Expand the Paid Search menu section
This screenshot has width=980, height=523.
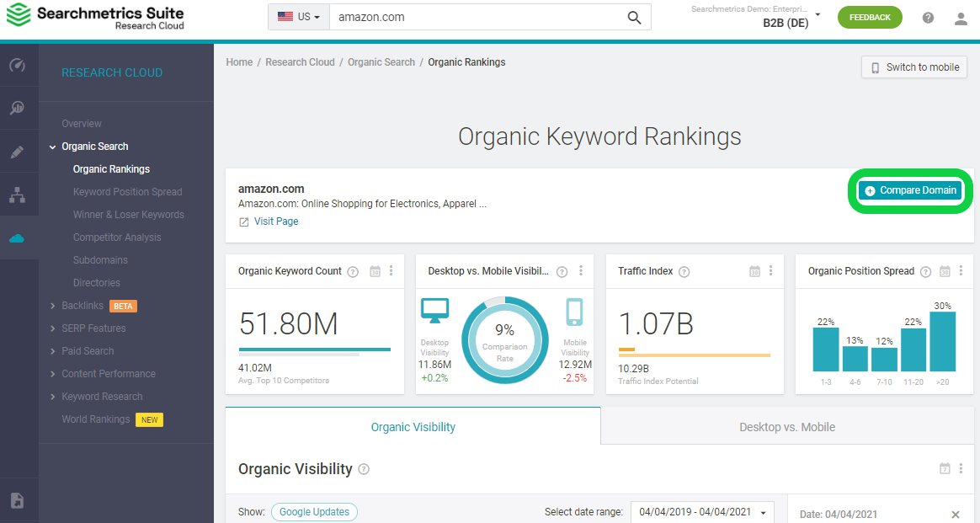point(52,351)
